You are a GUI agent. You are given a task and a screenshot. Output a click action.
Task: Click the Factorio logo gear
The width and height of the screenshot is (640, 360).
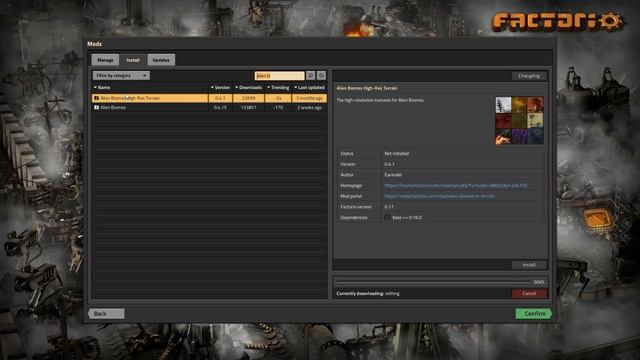tap(611, 22)
